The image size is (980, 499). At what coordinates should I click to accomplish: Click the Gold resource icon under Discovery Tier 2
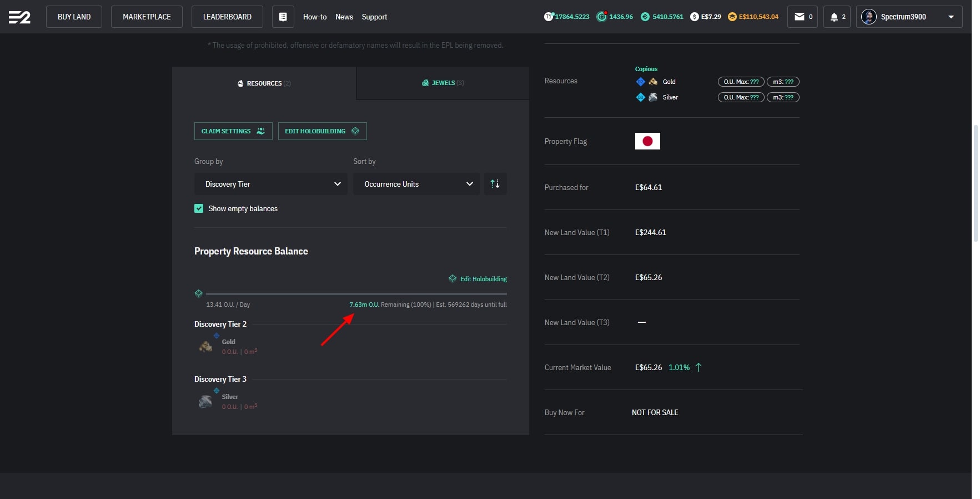tap(205, 347)
